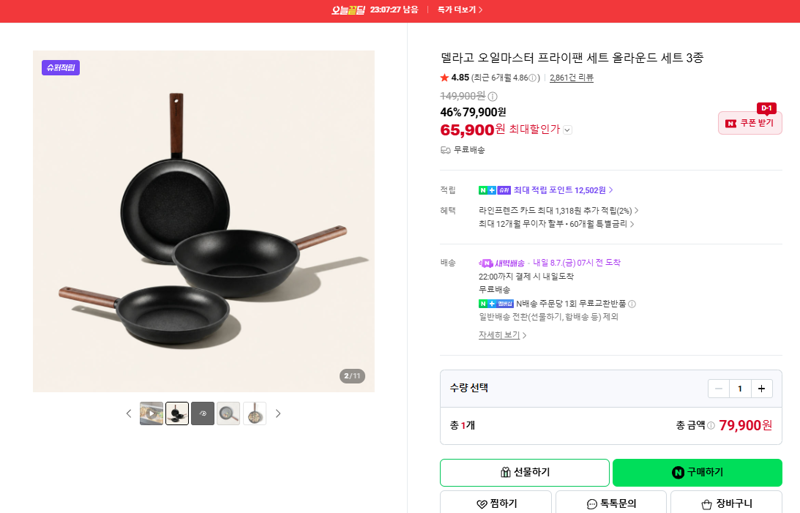
Task: Click the info icon beside 149,900원
Action: click(492, 96)
